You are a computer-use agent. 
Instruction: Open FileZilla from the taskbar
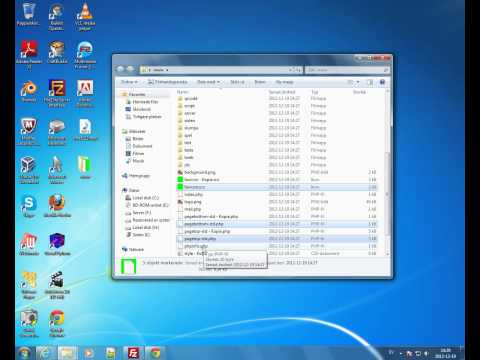133,353
